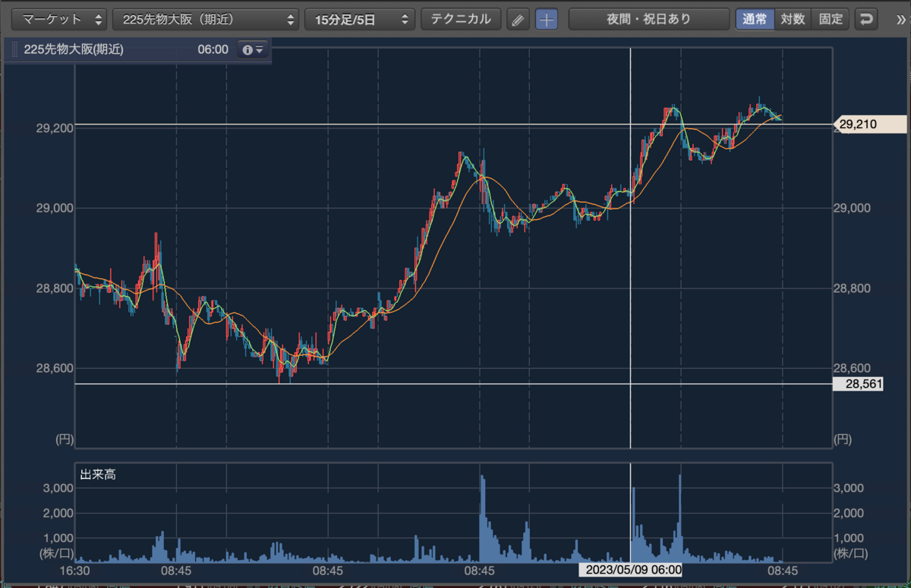Open the マーケット category dropdown

(58, 19)
